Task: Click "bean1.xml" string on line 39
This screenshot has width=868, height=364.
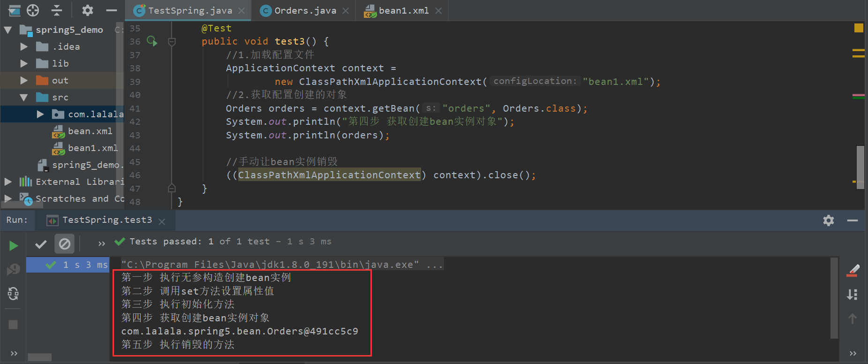Action: coord(616,82)
